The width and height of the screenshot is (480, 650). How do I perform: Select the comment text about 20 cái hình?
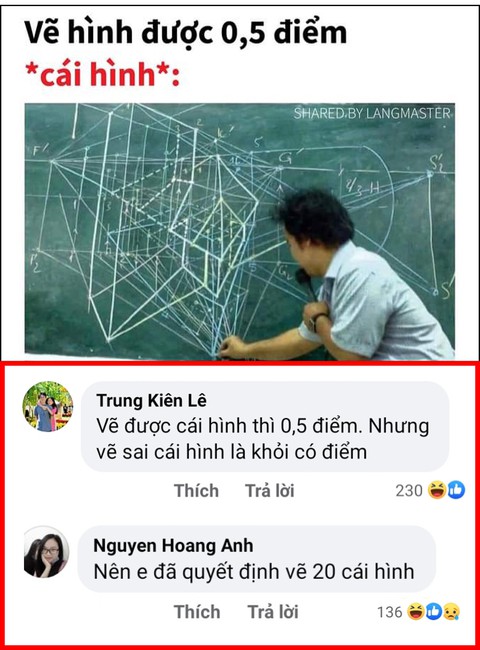[x=254, y=572]
